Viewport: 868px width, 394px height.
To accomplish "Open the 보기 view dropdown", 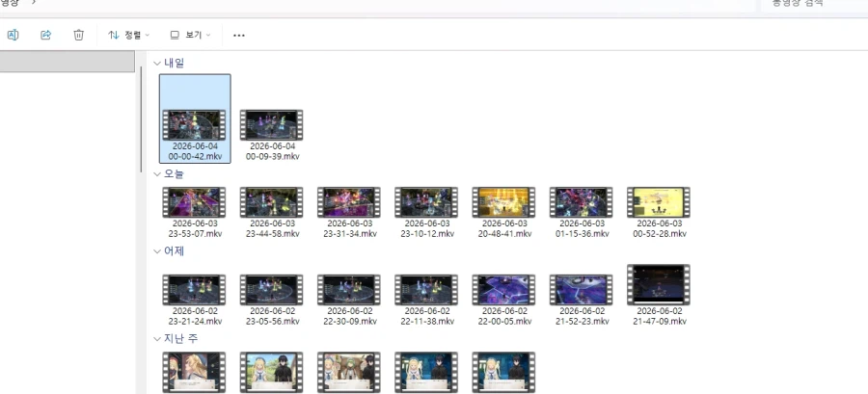I will 190,35.
